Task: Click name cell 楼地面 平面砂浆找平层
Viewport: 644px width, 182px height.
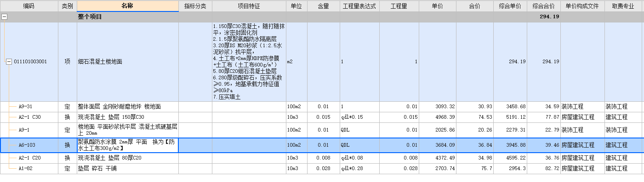Action: tap(128, 130)
